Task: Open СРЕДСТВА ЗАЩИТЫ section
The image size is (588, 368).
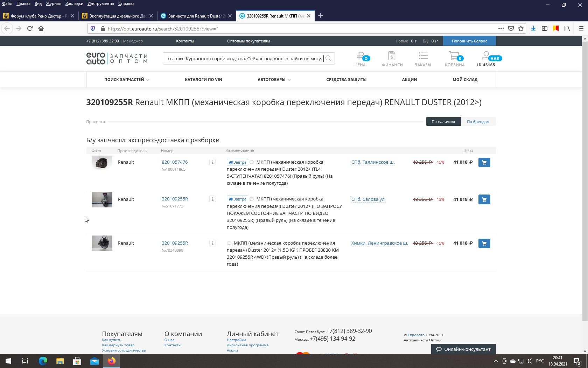Action: point(346,80)
